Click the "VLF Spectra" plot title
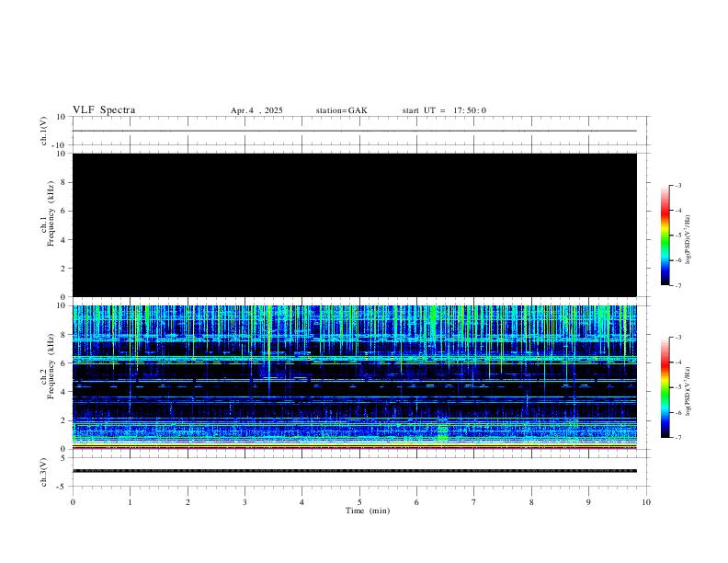 [104, 110]
